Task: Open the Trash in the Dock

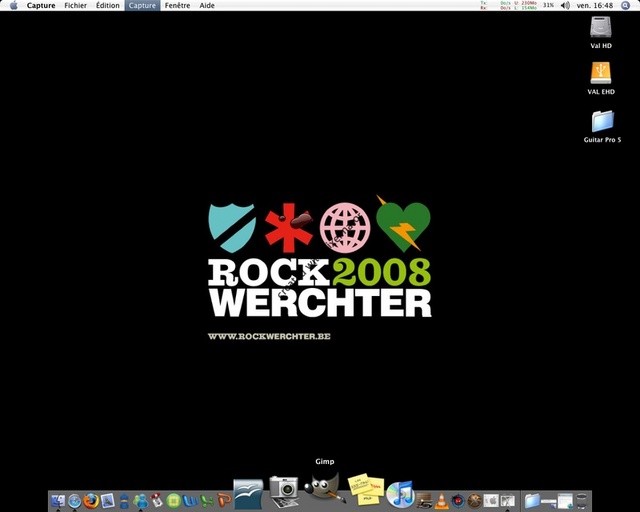Action: pos(582,501)
